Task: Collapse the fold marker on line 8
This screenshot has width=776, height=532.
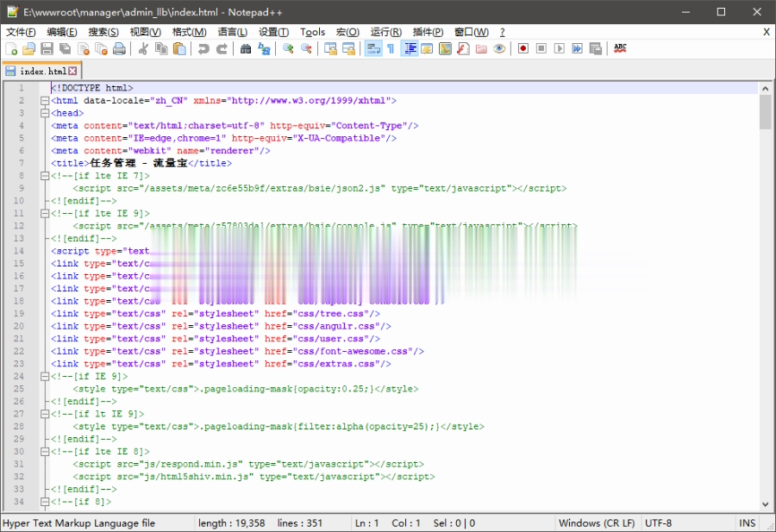Action: 45,176
